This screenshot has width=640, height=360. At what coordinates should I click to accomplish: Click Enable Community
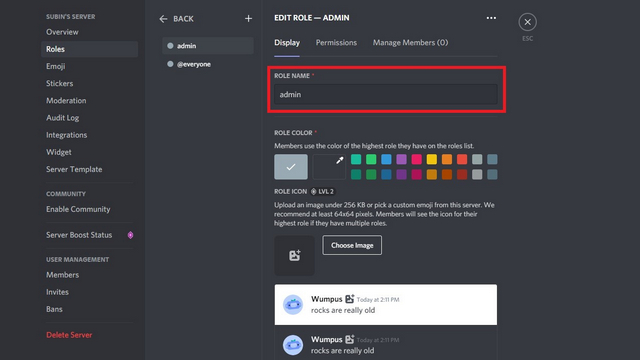pyautogui.click(x=89, y=209)
